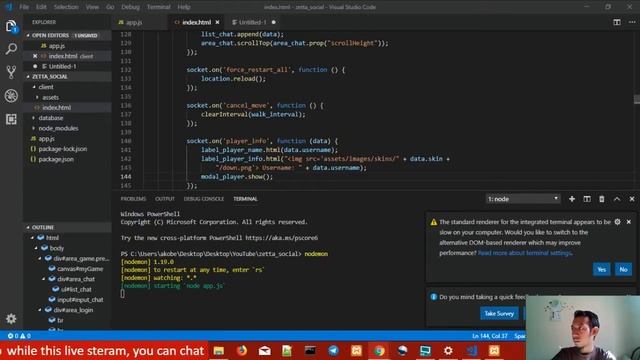Open the Terminal menu
Image resolution: width=640 pixels, height=360 pixels.
coord(158,7)
